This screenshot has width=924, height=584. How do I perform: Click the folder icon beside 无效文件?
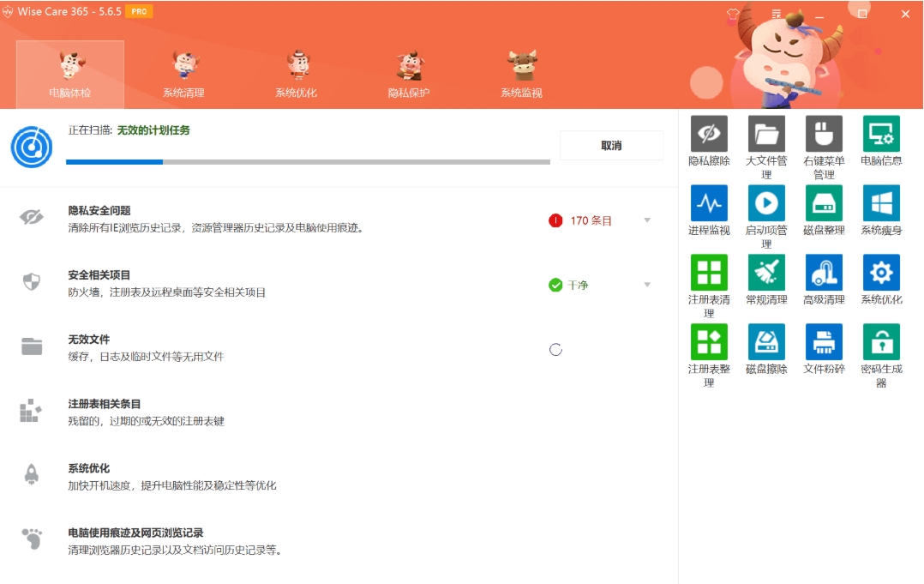click(31, 346)
